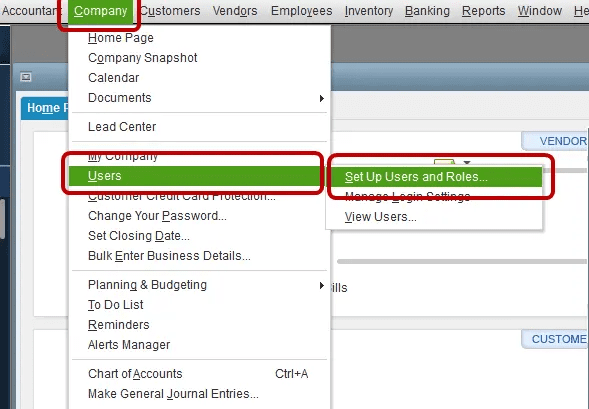Open the Inventory menu
The height and width of the screenshot is (409, 589).
click(x=369, y=11)
